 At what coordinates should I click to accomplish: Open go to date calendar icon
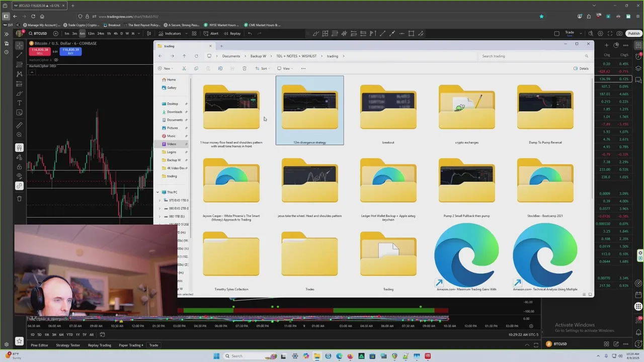[102, 334]
